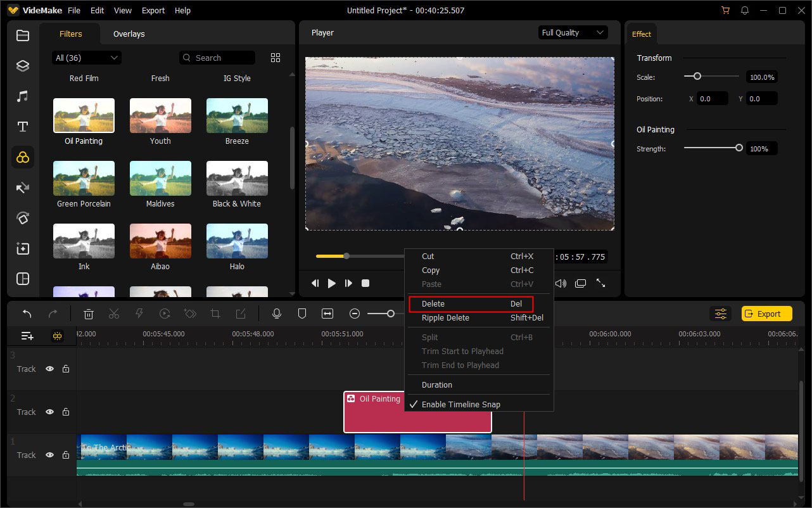Choose Ripple Delete from context menu
The width and height of the screenshot is (812, 508).
tap(445, 318)
